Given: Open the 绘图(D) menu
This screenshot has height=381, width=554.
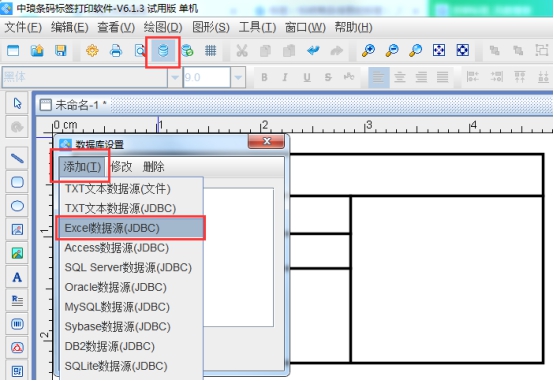Looking at the screenshot, I should pos(163,27).
